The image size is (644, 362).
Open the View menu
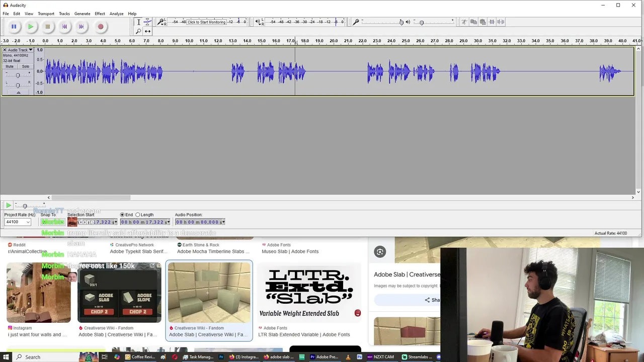[29, 14]
